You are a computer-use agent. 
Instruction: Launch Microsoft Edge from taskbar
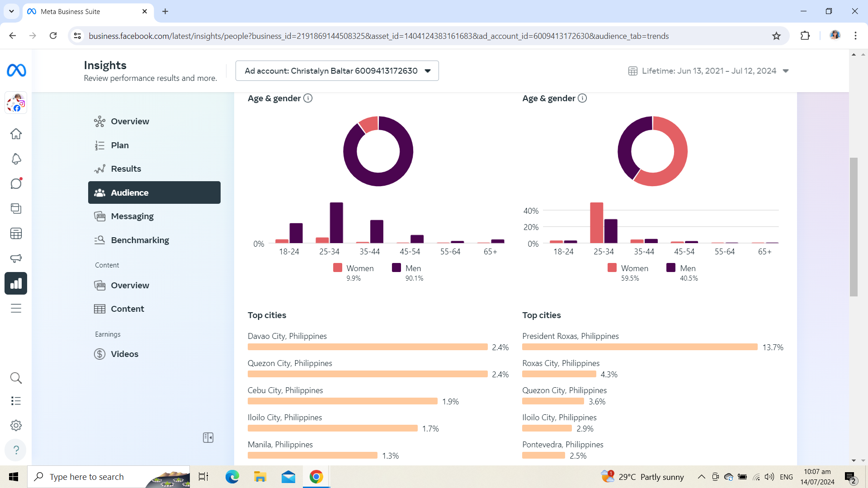point(232,477)
